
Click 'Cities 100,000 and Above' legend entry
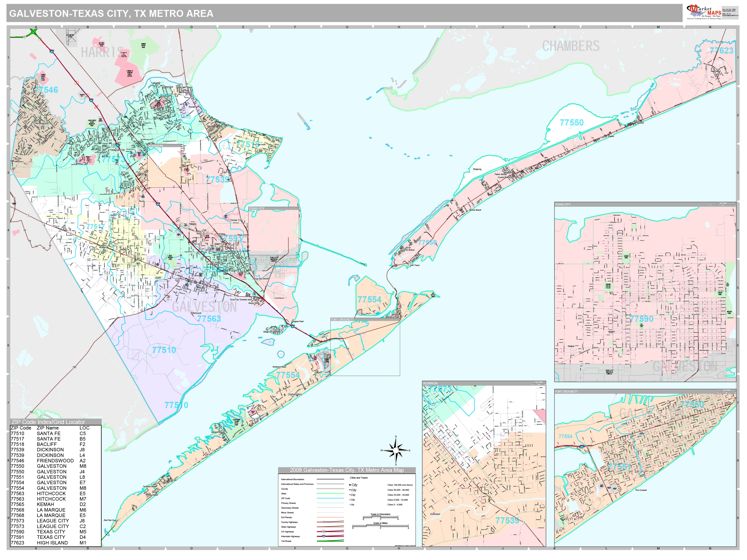[x=400, y=485]
